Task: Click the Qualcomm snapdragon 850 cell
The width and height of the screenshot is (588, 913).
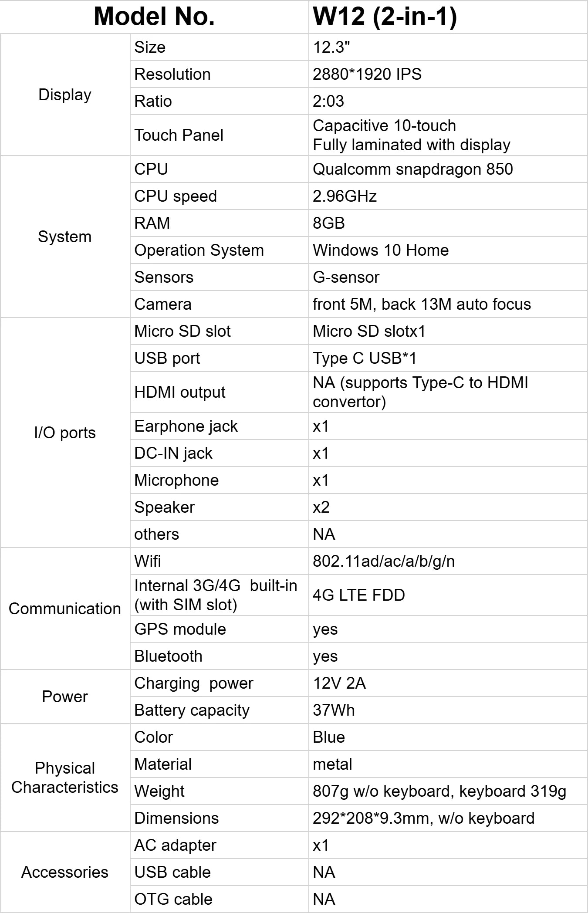Action: coord(412,169)
